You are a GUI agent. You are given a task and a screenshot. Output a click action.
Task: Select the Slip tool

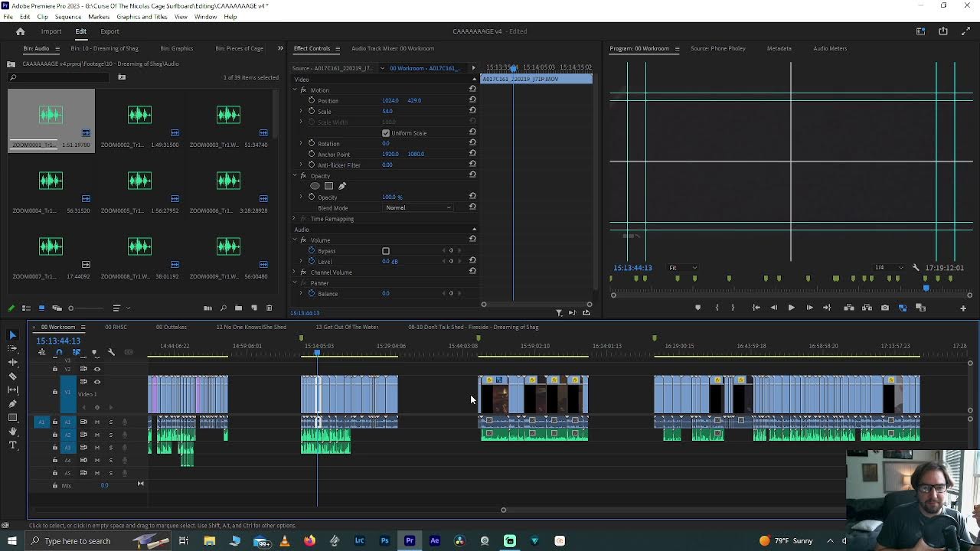tap(12, 390)
